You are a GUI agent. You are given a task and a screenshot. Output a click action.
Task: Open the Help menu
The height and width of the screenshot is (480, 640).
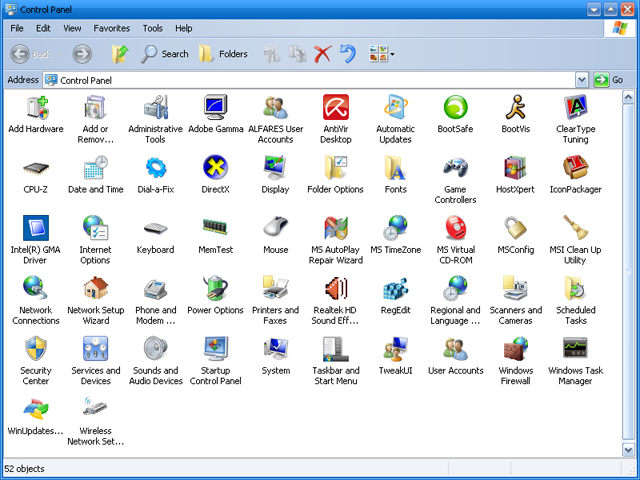point(184,28)
